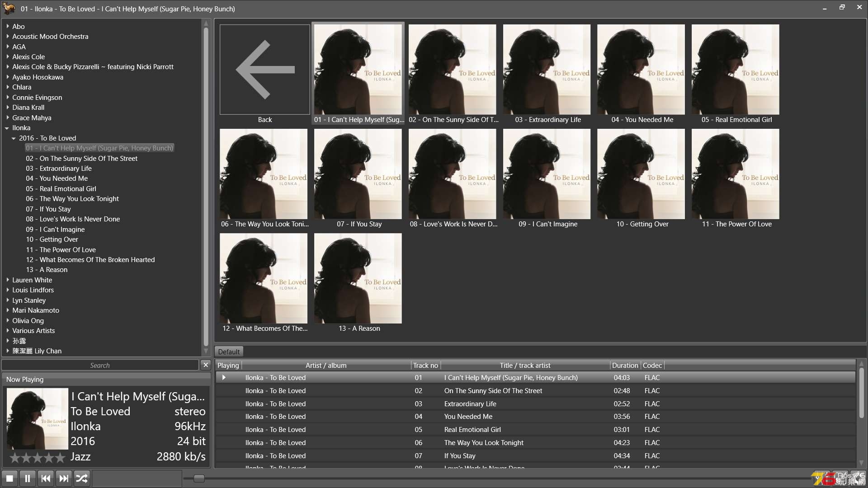This screenshot has width=868, height=488.
Task: Sort by the Playing column header
Action: (228, 365)
